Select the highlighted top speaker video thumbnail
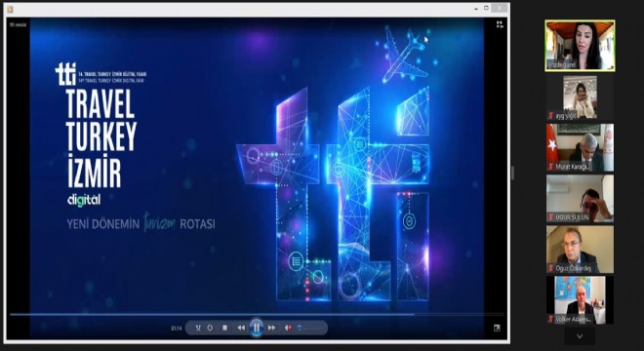644x351 pixels. pyautogui.click(x=580, y=46)
